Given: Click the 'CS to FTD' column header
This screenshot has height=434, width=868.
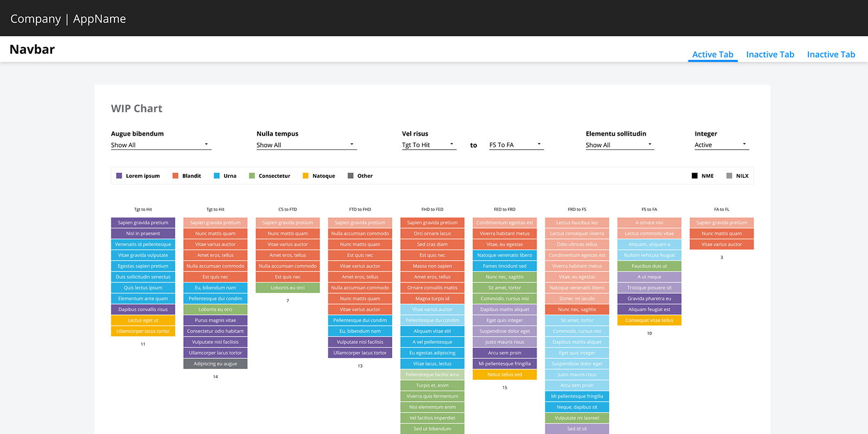Looking at the screenshot, I should [x=288, y=209].
